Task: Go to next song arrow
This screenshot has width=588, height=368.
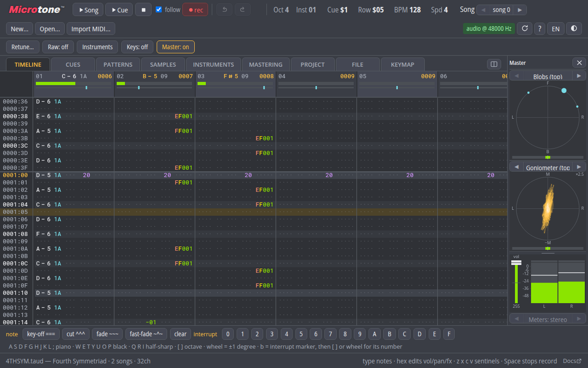Action: click(x=520, y=10)
